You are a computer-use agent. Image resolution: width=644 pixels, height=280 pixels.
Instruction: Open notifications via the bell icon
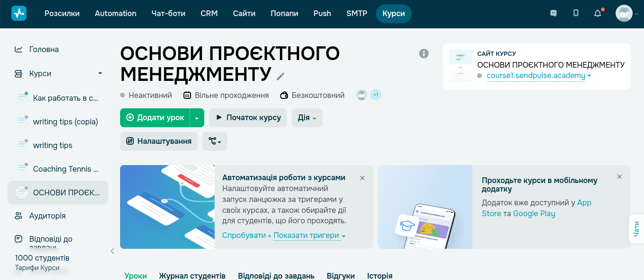[597, 13]
